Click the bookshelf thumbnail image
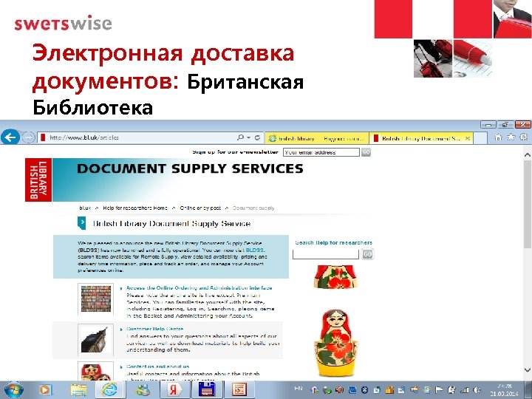The width and height of the screenshot is (532, 399). [95, 299]
